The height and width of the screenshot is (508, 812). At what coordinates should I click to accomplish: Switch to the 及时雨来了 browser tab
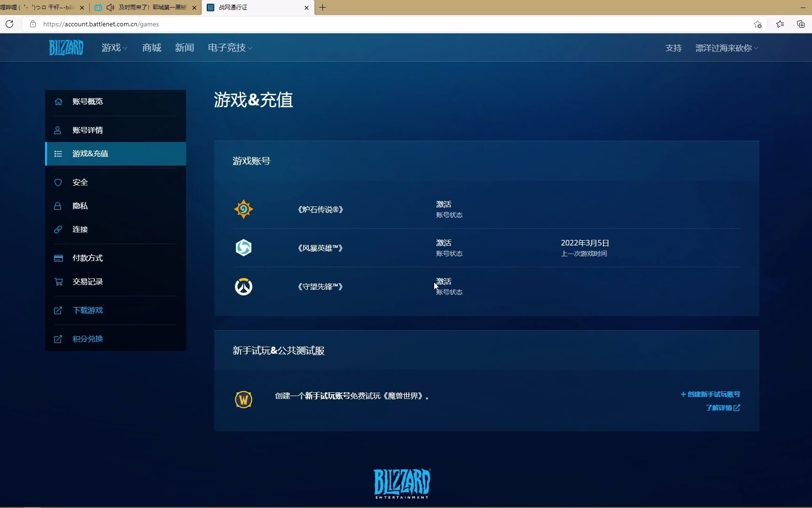coord(147,8)
